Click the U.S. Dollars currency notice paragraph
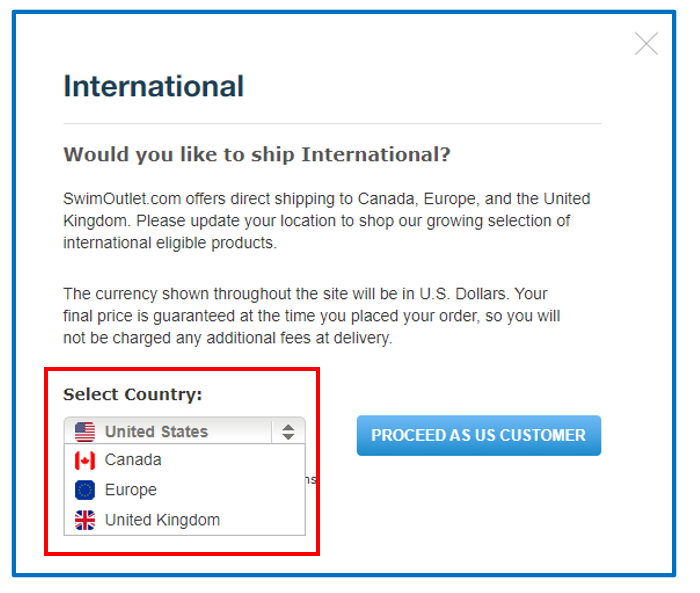Image resolution: width=700 pixels, height=593 pixels. [x=312, y=316]
